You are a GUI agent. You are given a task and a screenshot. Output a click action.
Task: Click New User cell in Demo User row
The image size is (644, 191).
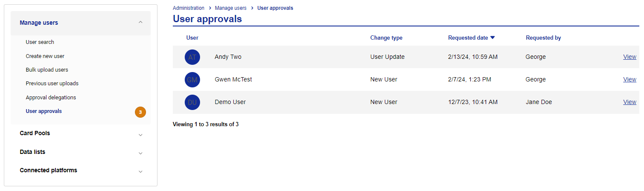(384, 102)
